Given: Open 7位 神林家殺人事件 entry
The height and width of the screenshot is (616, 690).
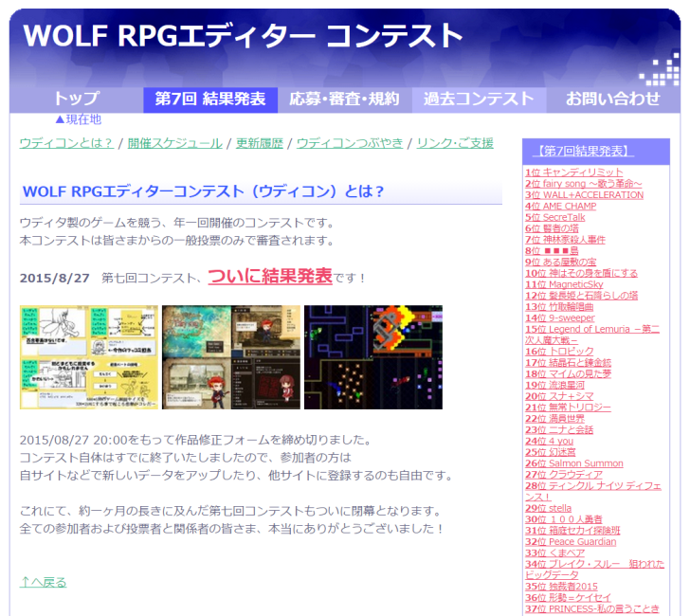Looking at the screenshot, I should 565,240.
